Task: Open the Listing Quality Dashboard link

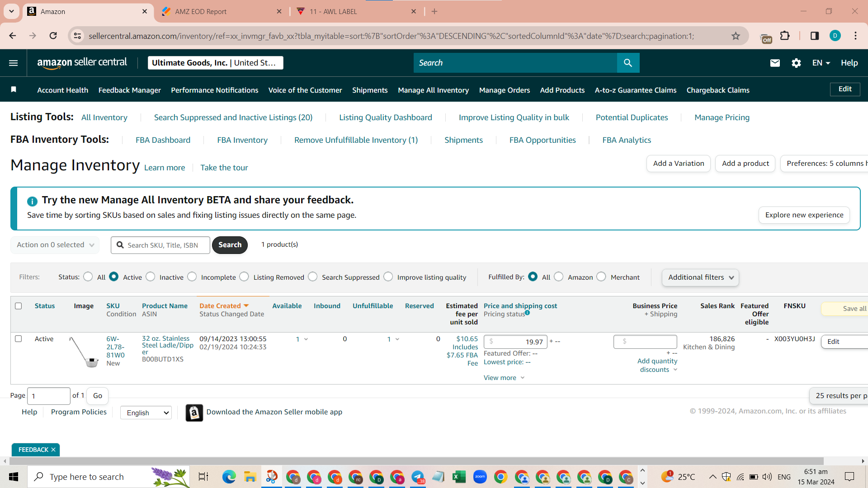Action: coord(386,117)
